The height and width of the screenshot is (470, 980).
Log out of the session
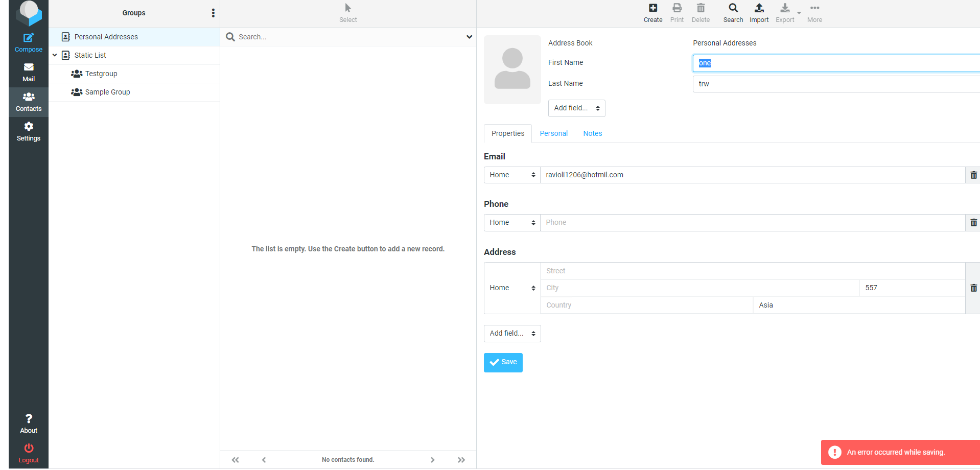(x=28, y=452)
